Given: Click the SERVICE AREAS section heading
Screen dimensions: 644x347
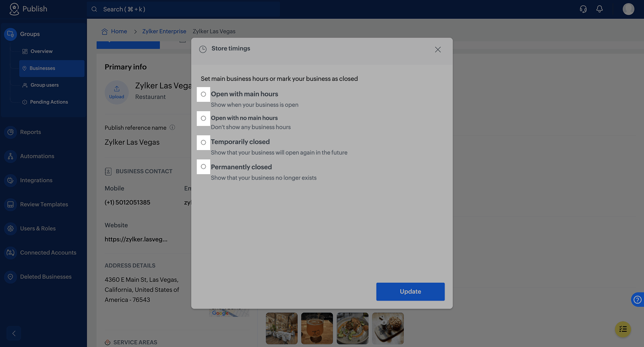Looking at the screenshot, I should (135, 343).
